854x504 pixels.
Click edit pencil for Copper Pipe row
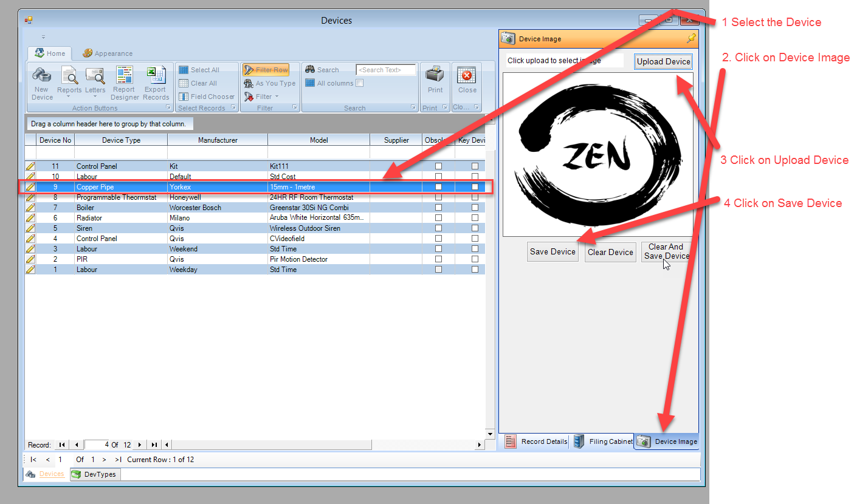click(30, 187)
